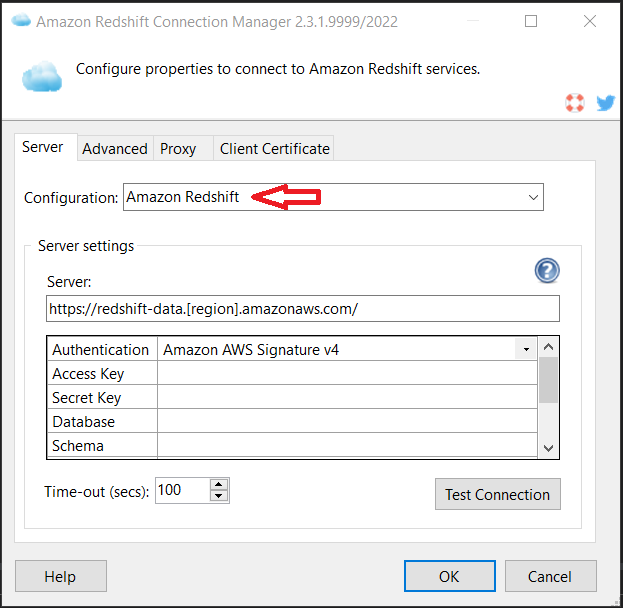Screen dimensions: 623x608
Task: Click the settings list scroll up arrow
Action: point(548,347)
